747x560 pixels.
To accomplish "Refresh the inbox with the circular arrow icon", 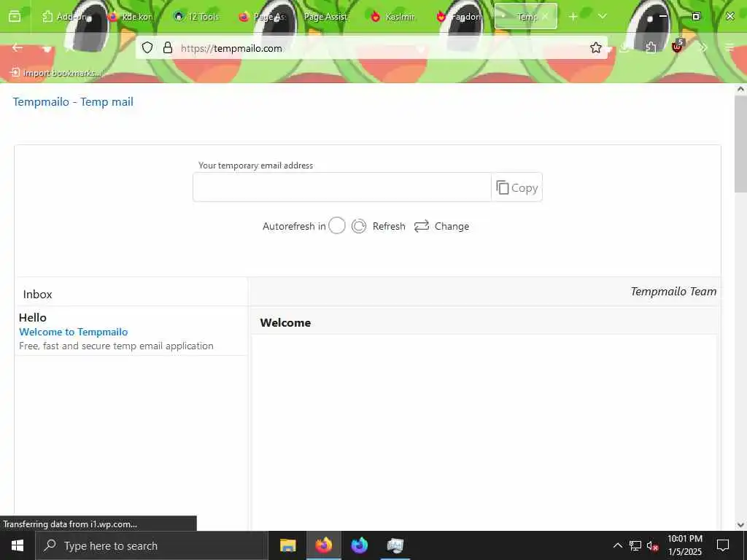I will [x=359, y=226].
